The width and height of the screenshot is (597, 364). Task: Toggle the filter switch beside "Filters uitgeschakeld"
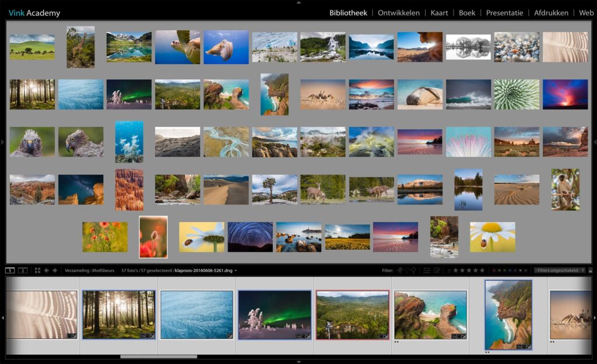591,270
